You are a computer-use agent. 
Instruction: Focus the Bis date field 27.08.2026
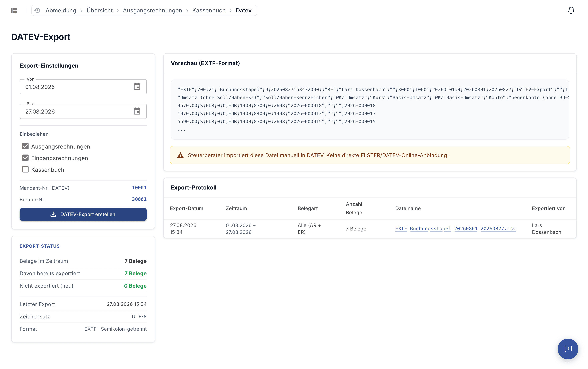click(83, 112)
